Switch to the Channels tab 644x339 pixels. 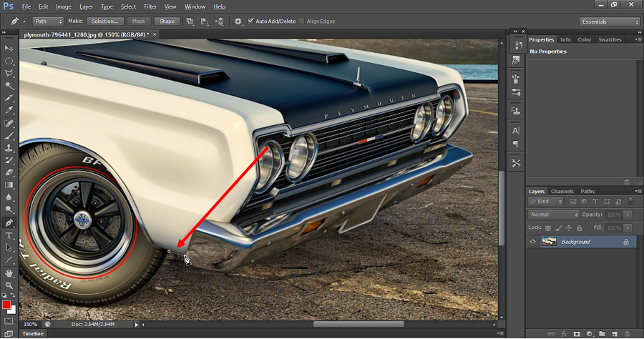pyautogui.click(x=562, y=191)
